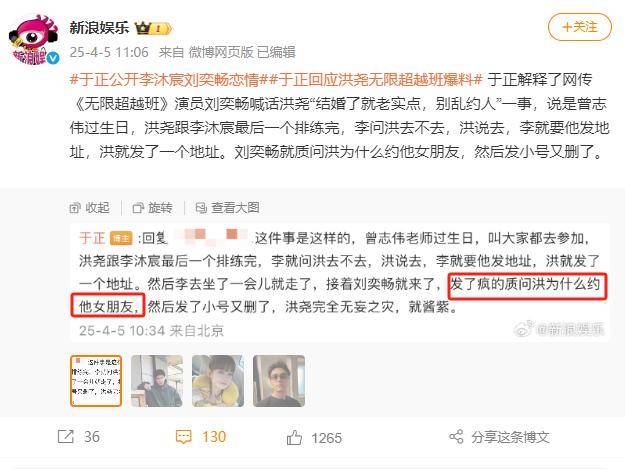Select the first text screenshot thumbnail
Image resolution: width=625 pixels, height=469 pixels.
tap(96, 381)
